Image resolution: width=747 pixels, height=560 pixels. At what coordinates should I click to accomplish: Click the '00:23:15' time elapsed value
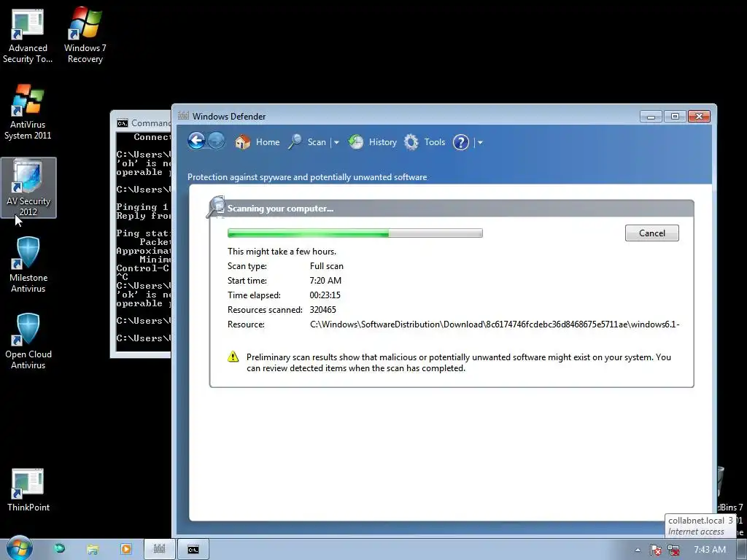325,295
